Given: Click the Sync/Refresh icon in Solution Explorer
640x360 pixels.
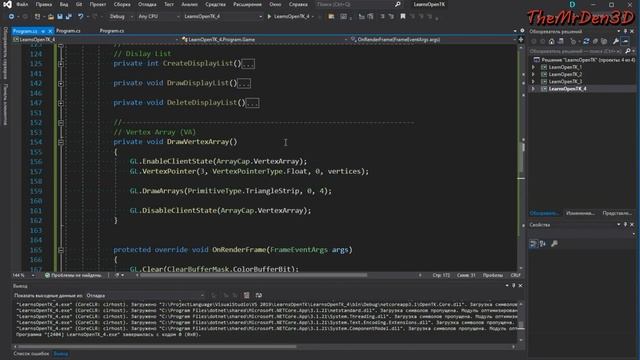Looking at the screenshot, I should point(586,41).
